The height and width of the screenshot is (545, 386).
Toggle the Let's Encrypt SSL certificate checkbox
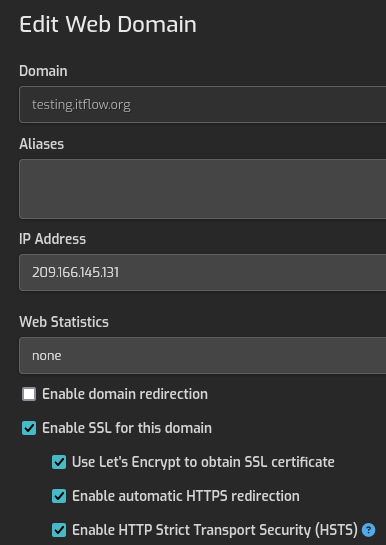[59, 462]
